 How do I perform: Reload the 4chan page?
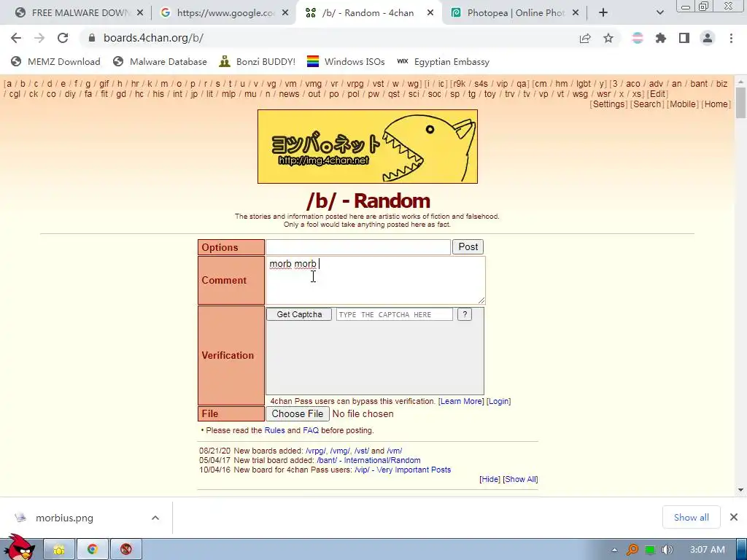pyautogui.click(x=63, y=38)
